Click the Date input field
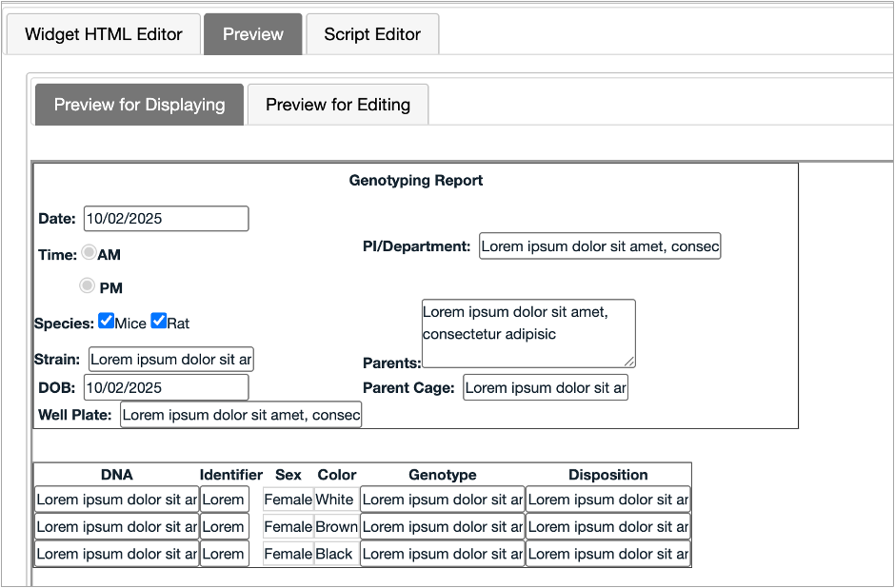895x588 pixels. click(166, 218)
